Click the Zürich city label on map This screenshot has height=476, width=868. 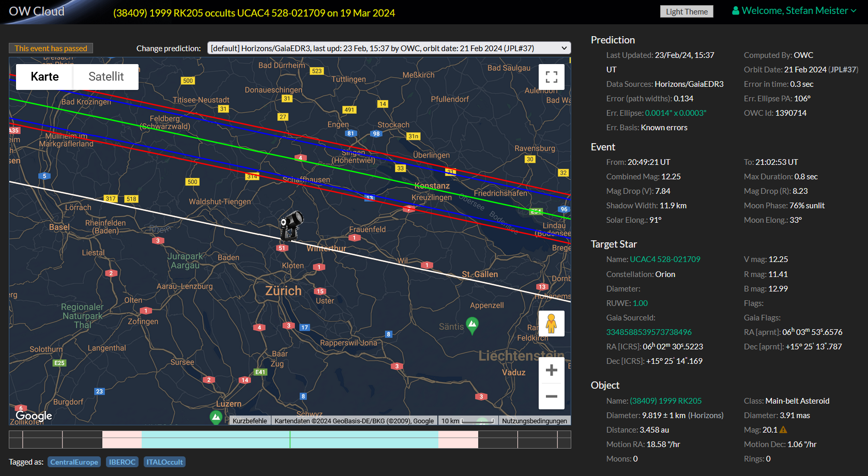click(x=283, y=291)
